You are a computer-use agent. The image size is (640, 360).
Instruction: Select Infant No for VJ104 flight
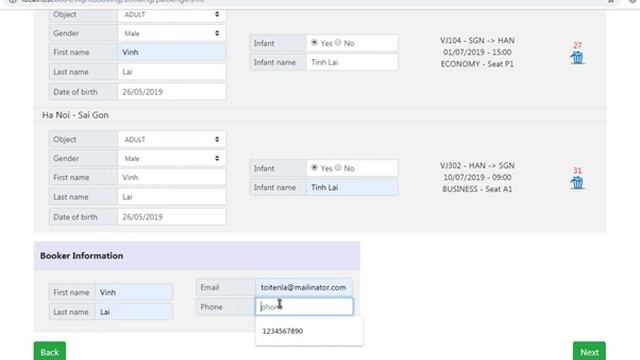point(338,42)
